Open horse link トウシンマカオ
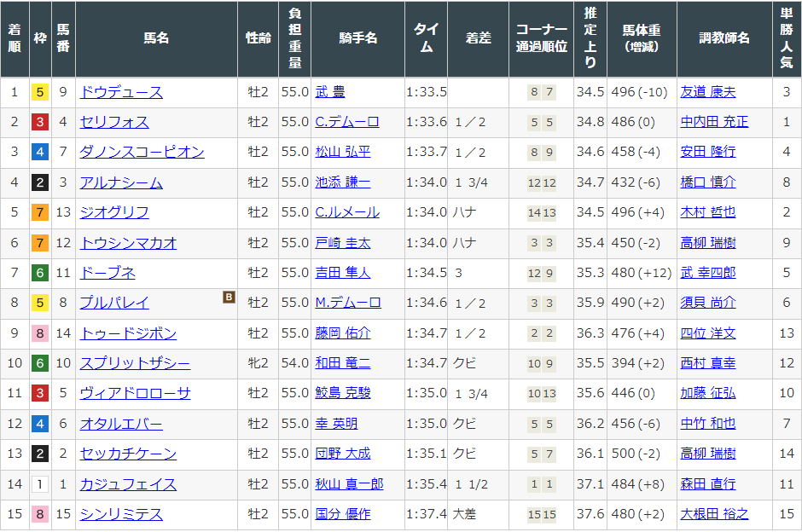Image resolution: width=802 pixels, height=532 pixels. tap(128, 243)
